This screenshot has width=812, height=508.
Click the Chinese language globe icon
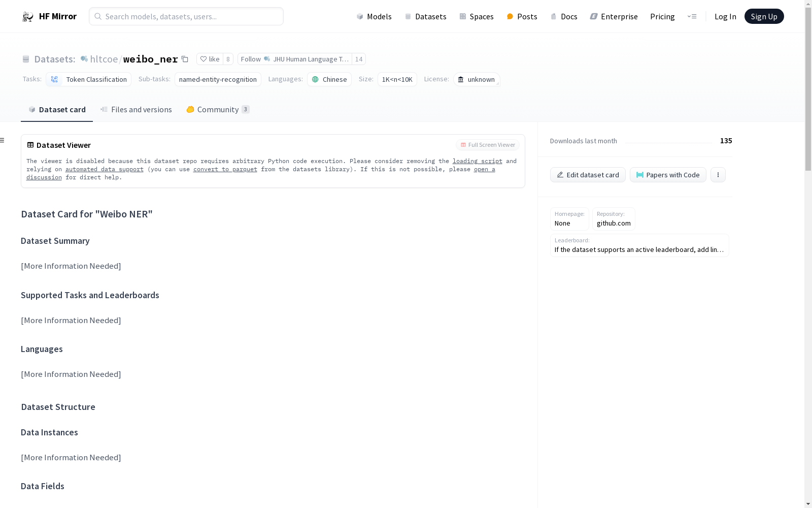tap(315, 79)
